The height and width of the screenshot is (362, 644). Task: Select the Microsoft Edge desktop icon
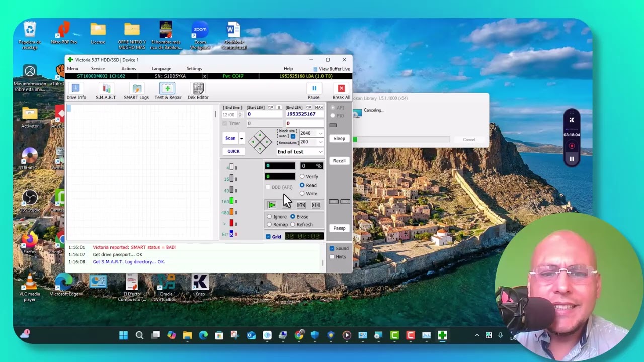click(x=64, y=286)
